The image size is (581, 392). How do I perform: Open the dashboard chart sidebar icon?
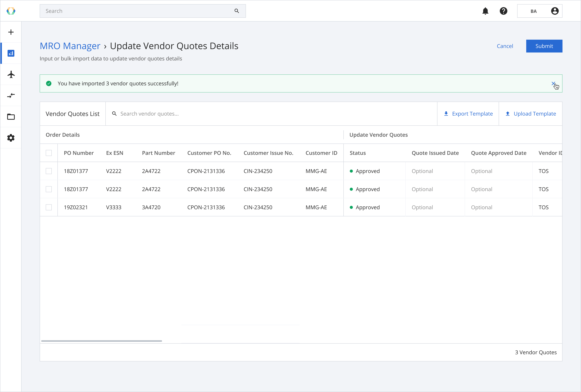point(11,53)
